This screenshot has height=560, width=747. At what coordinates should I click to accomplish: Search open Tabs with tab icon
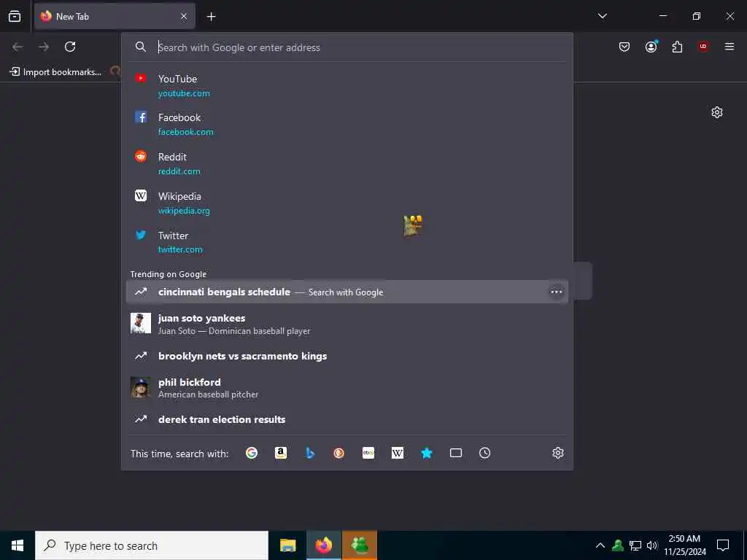coord(456,453)
